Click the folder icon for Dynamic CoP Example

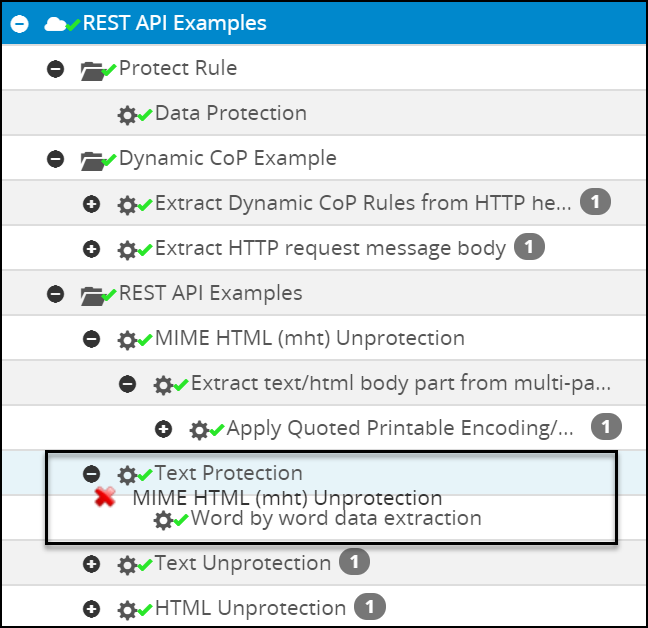(92, 161)
